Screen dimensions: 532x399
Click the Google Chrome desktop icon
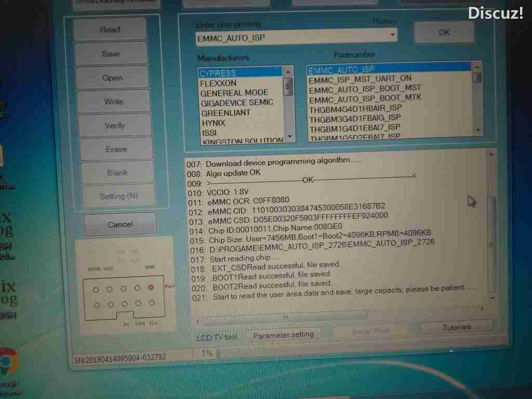pyautogui.click(x=8, y=362)
